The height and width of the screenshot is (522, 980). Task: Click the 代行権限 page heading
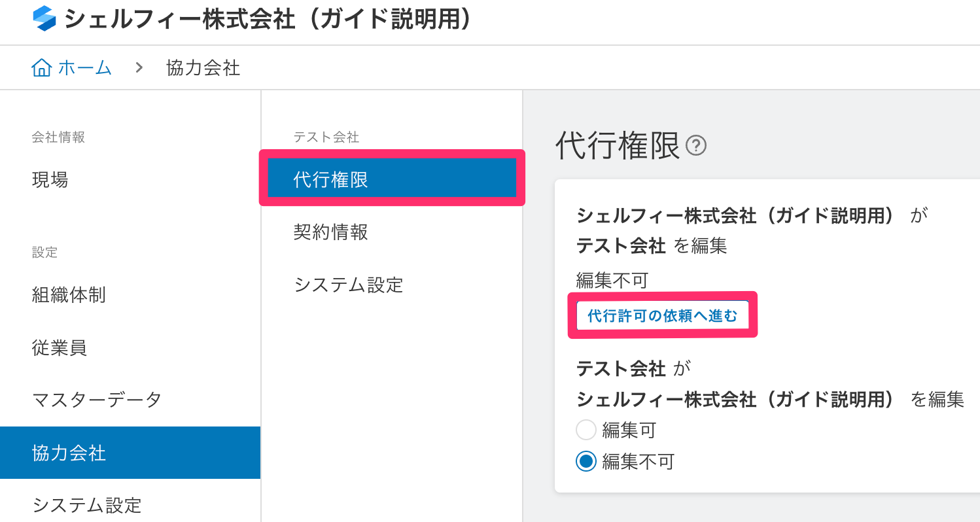(618, 145)
